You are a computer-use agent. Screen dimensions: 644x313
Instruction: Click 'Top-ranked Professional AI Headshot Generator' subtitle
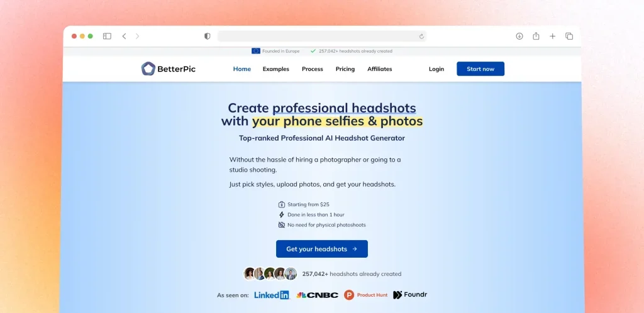coord(322,138)
